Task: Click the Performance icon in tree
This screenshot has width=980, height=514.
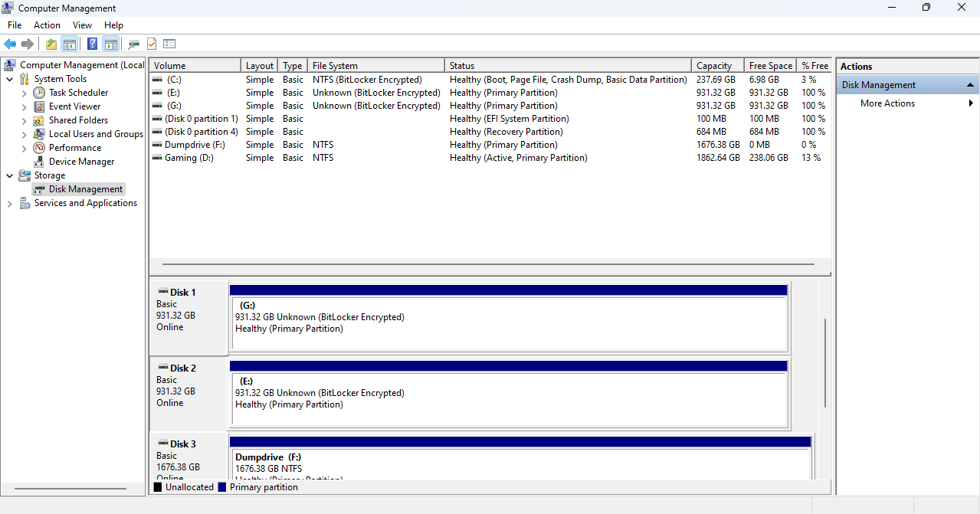Action: (39, 148)
